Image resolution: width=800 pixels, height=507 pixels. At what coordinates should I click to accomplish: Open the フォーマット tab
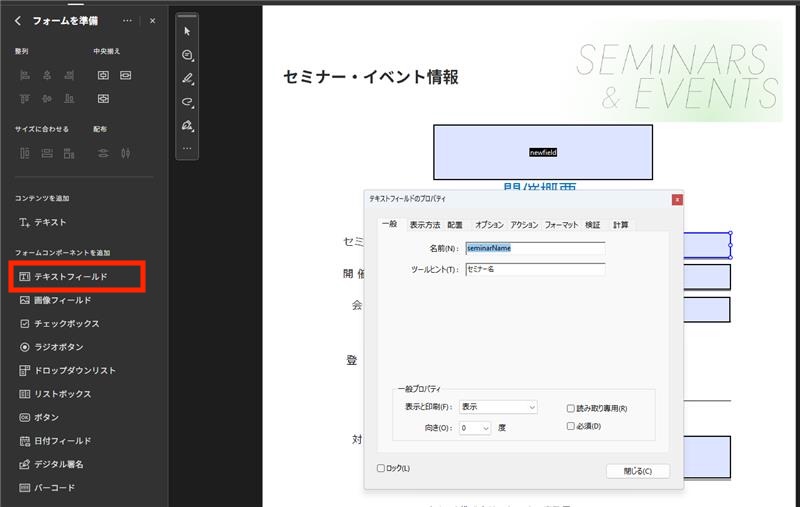561,225
